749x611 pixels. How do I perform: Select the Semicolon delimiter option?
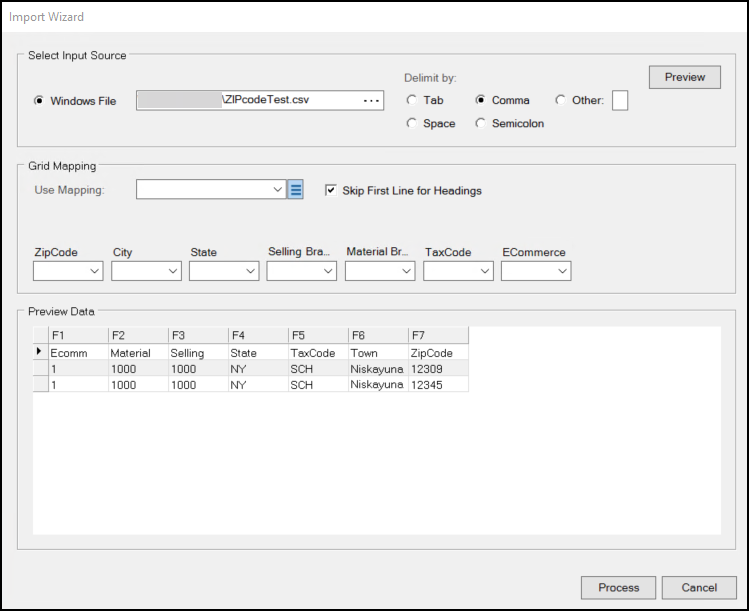[x=481, y=123]
